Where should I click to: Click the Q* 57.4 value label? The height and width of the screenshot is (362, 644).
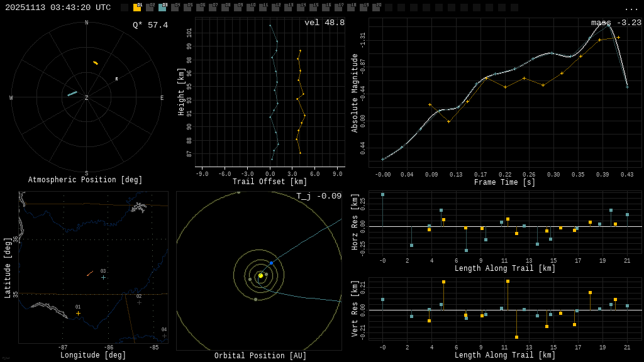coord(150,25)
